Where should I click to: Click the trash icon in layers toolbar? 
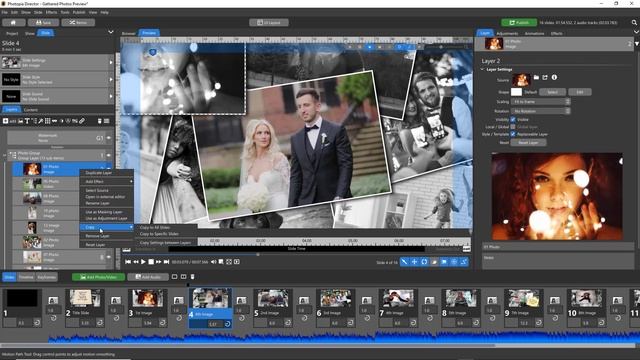tap(99, 121)
